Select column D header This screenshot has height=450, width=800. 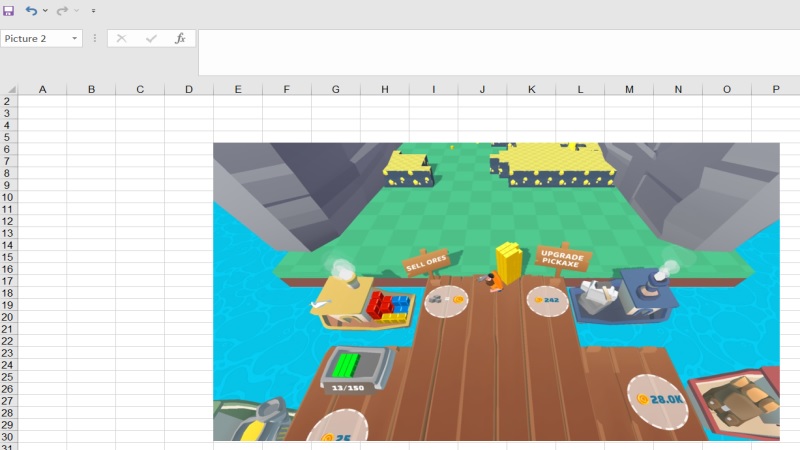click(189, 89)
